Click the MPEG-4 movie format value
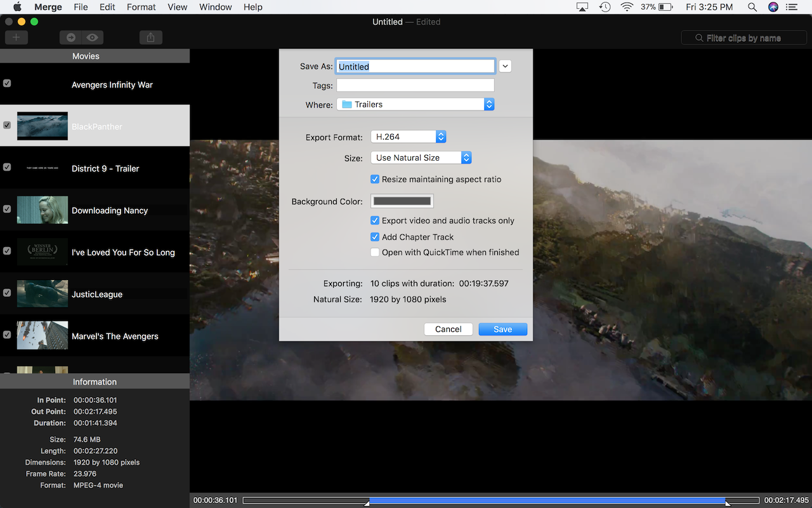Viewport: 812px width, 508px height. coord(98,485)
